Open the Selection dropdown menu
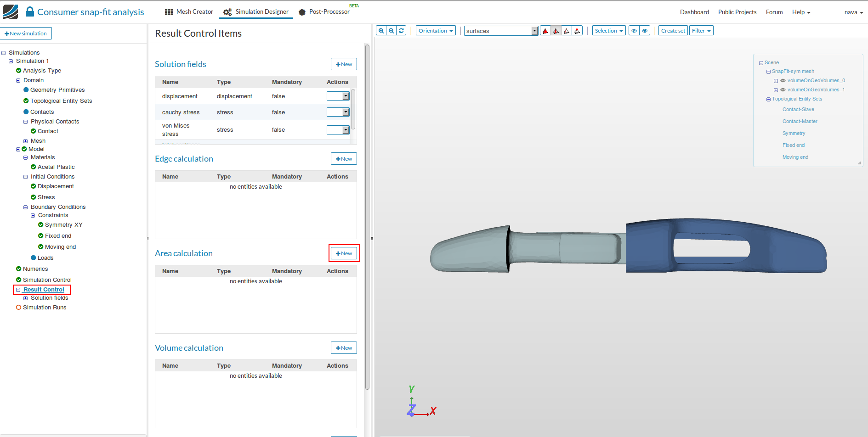 tap(609, 31)
